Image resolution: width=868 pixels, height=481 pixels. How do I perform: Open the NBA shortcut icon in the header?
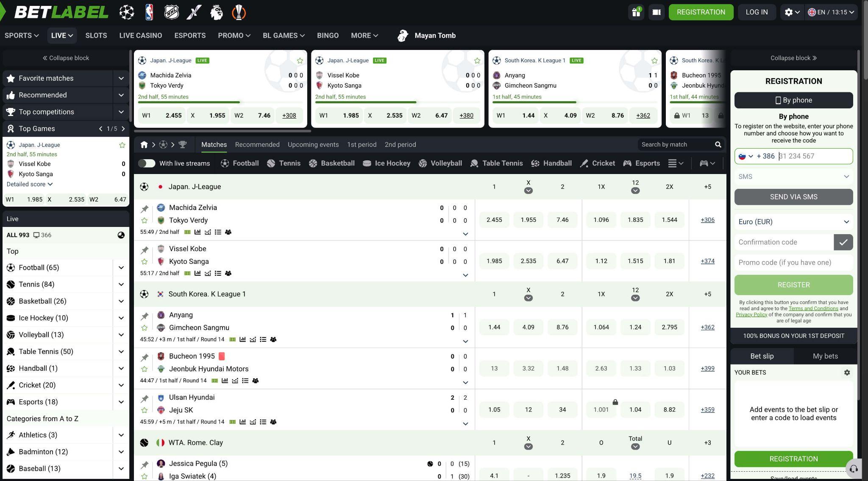(149, 12)
